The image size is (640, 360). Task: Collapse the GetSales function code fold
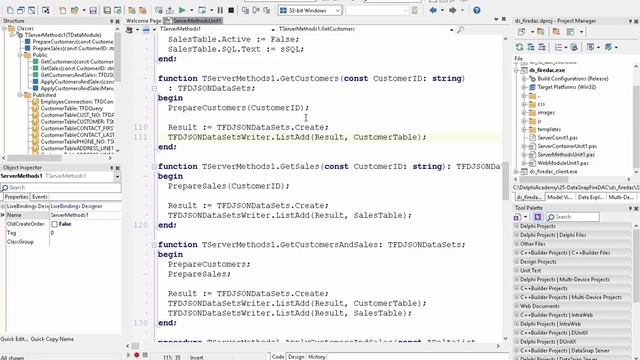(154, 167)
